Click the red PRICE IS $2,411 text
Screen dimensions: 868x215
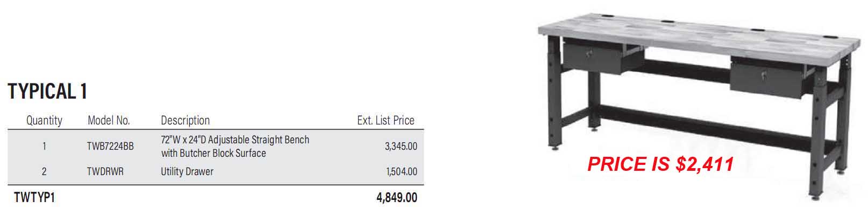tap(660, 164)
